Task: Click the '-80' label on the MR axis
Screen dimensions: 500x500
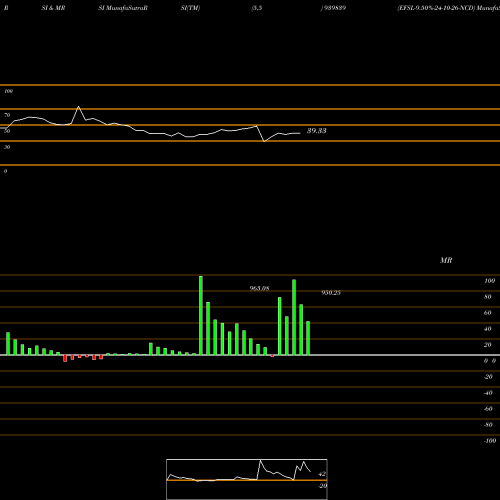Action: 488,425
